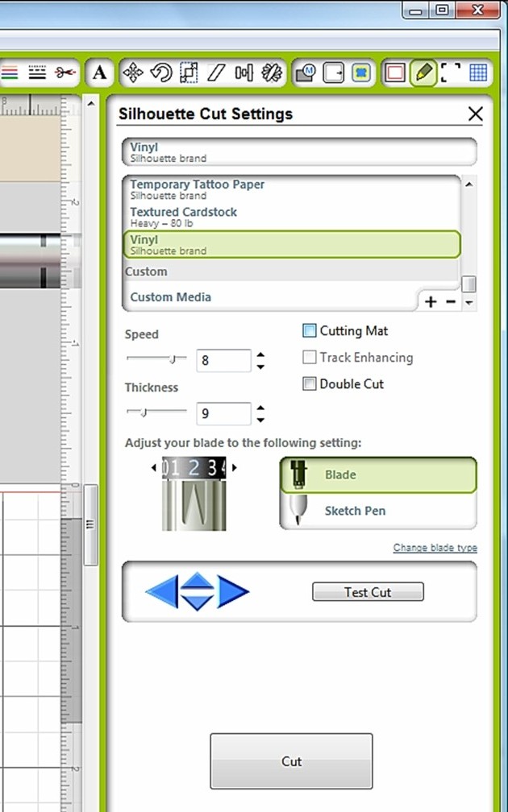Click the media list scroll-up arrow
Image resolution: width=508 pixels, height=812 pixels.
tap(469, 184)
